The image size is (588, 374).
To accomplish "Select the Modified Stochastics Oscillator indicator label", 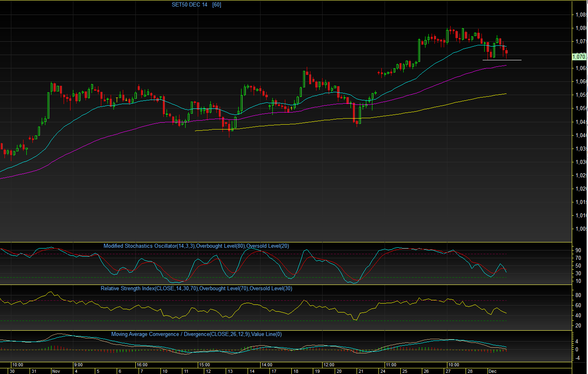I will pos(196,246).
